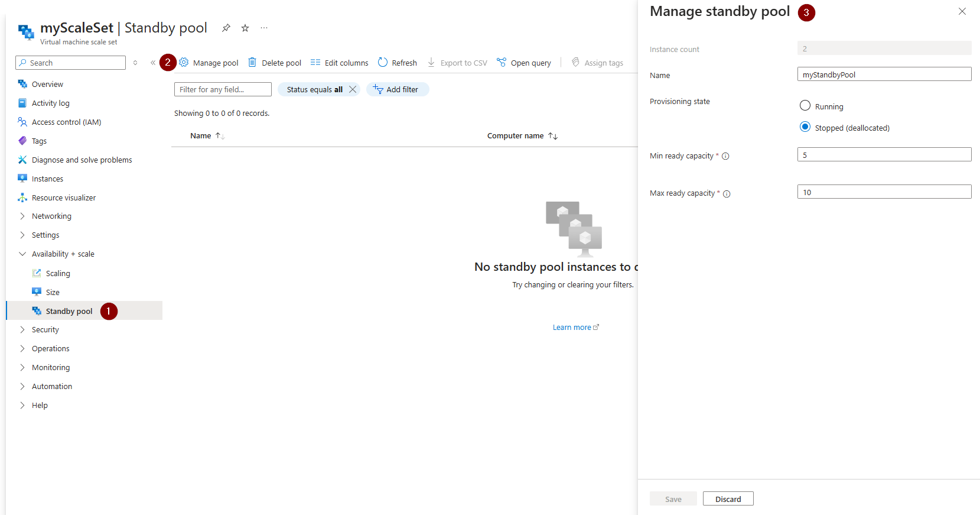Screen dimensions: 980x515
Task: Sort by Computer name column header
Action: tap(522, 136)
